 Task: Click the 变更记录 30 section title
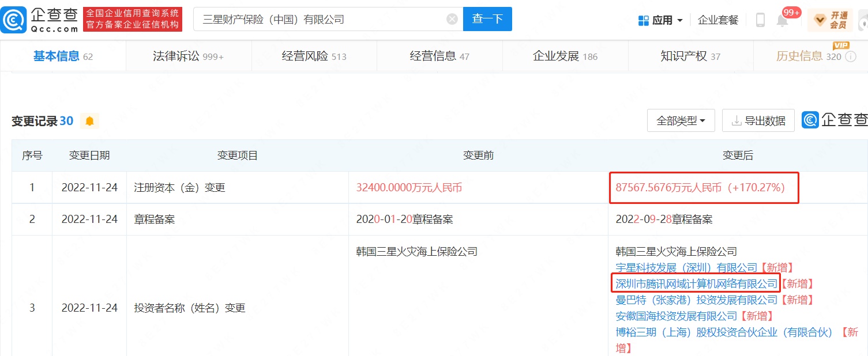coord(43,121)
